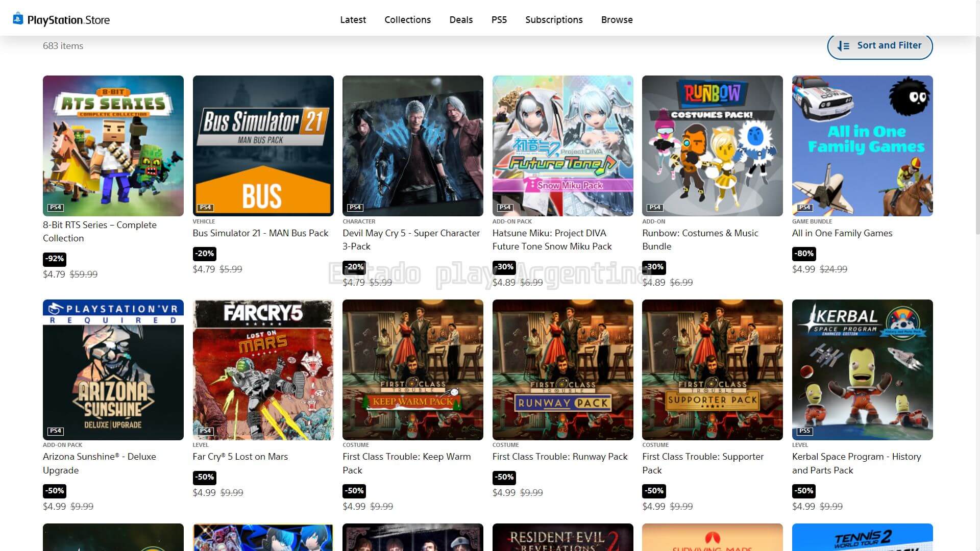The height and width of the screenshot is (551, 980).
Task: Go to the Deals section
Action: tap(461, 20)
